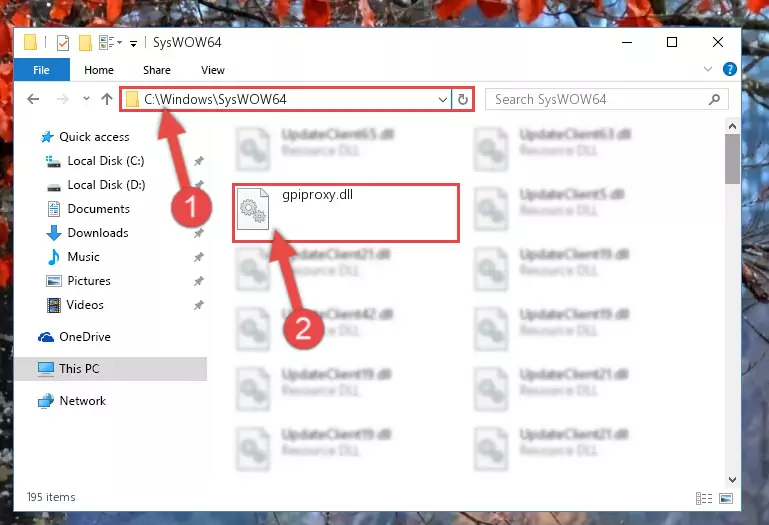
Task: Open Videos in the sidebar
Action: [85, 305]
